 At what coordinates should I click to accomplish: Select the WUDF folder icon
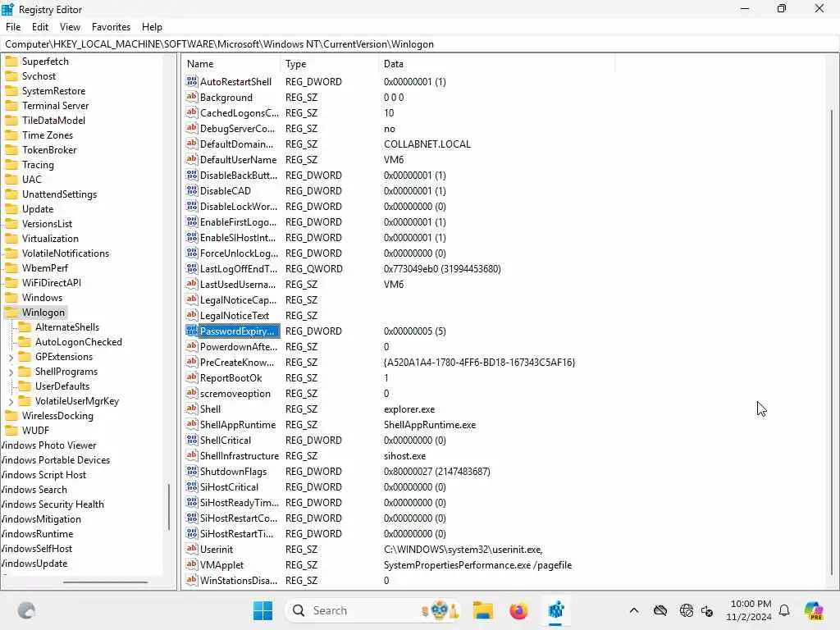point(11,430)
